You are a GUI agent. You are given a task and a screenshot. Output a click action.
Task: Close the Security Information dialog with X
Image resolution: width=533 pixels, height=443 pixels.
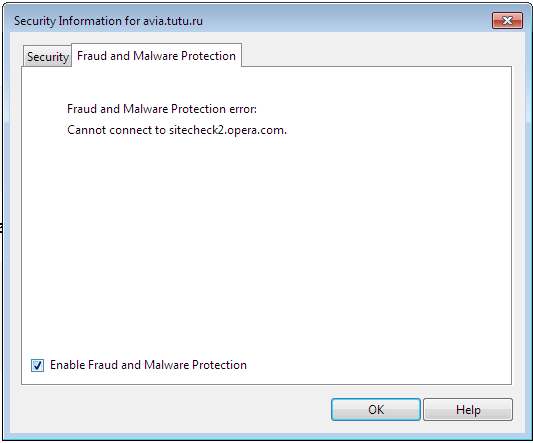click(507, 21)
